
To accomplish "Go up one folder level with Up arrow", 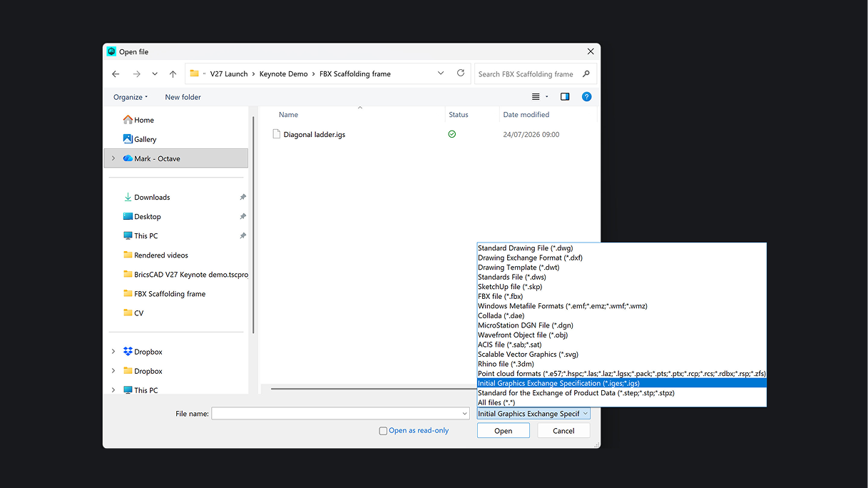I will click(173, 74).
